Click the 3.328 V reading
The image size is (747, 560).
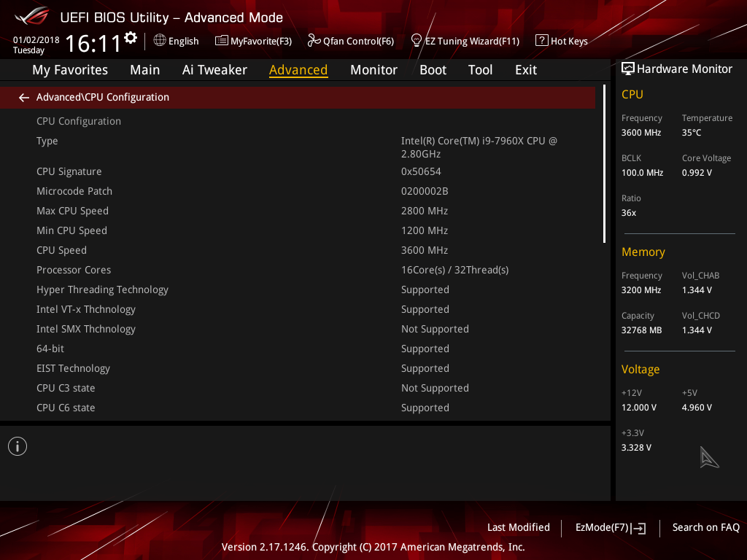(x=636, y=448)
